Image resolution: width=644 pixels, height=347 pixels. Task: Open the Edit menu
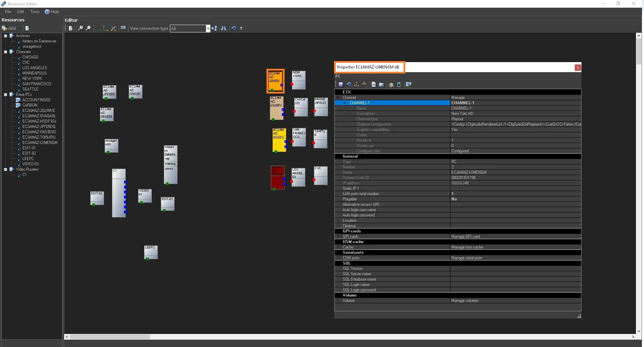click(x=21, y=12)
